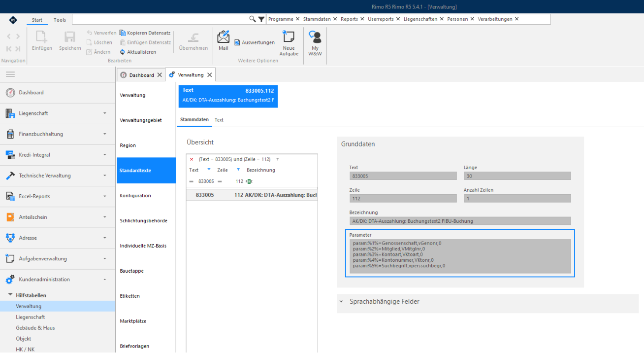Image resolution: width=644 pixels, height=353 pixels.
Task: Open Briefvorlagen in the list
Action: (146, 346)
